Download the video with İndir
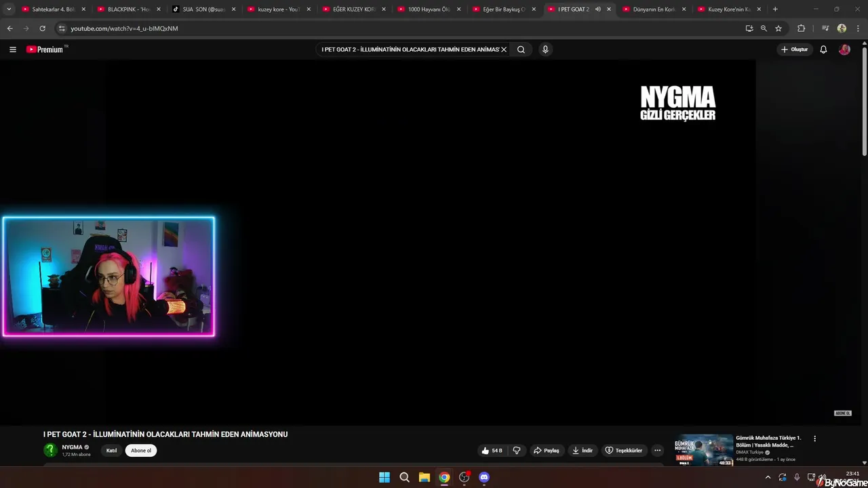This screenshot has width=868, height=488. pos(583,451)
